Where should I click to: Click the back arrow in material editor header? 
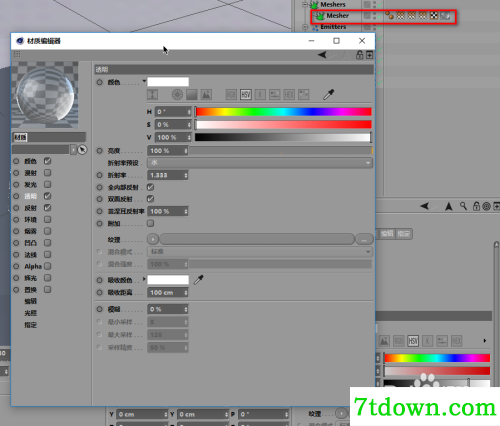point(322,55)
